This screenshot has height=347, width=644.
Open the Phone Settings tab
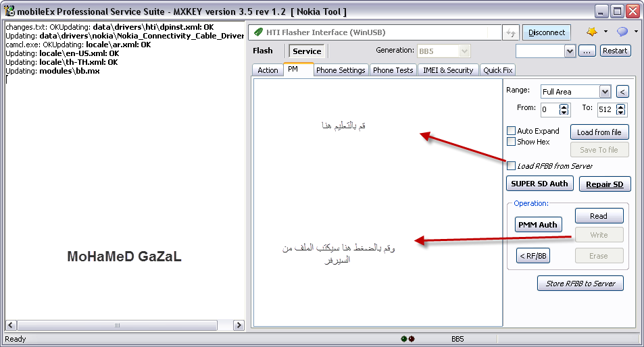pos(341,70)
